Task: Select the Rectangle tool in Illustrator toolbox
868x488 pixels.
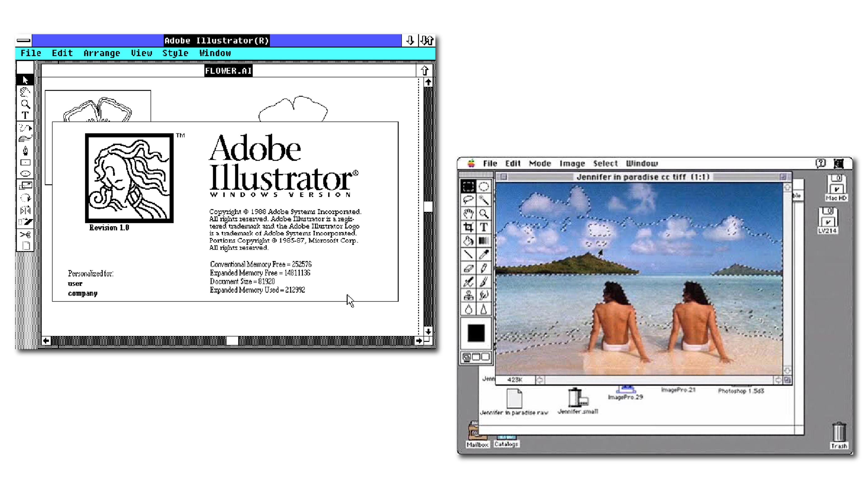Action: tap(25, 163)
